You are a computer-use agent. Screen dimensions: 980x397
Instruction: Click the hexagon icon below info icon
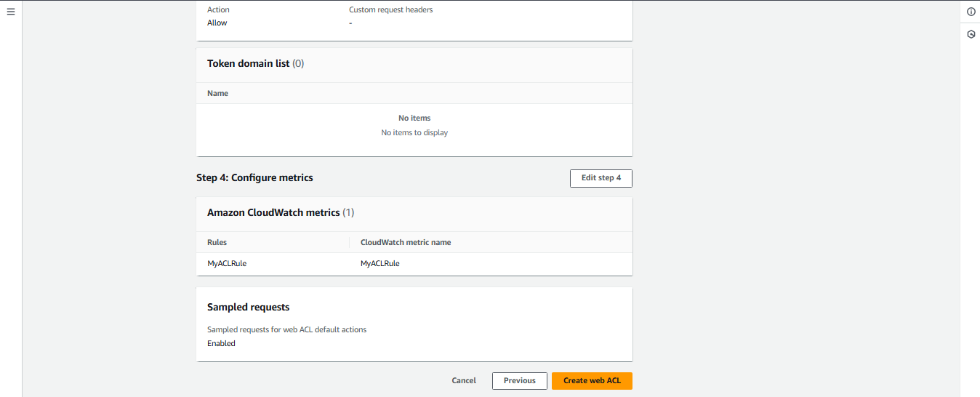click(971, 34)
